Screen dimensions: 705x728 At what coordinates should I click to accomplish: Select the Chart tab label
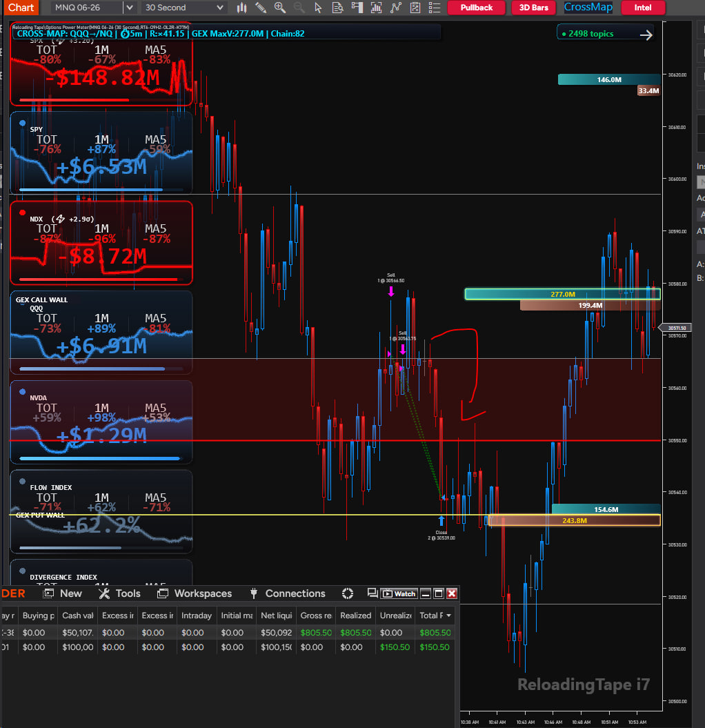pyautogui.click(x=21, y=8)
